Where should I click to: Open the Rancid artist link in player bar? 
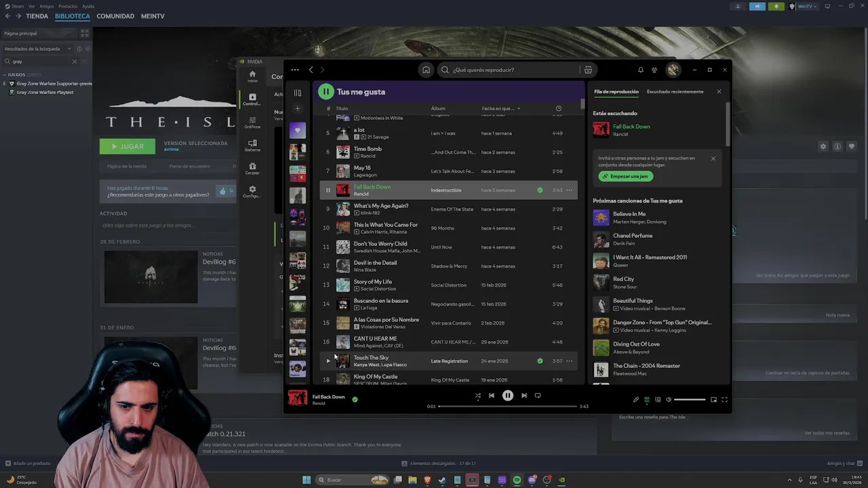[319, 403]
